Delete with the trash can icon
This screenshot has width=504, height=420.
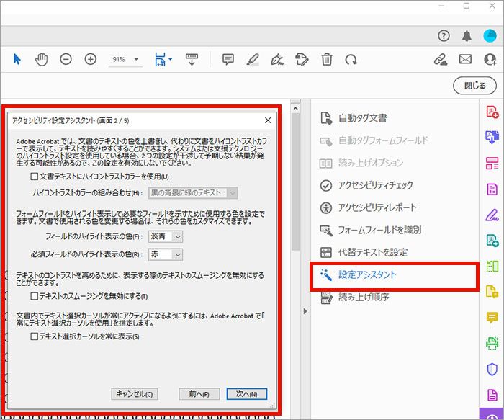(327, 60)
